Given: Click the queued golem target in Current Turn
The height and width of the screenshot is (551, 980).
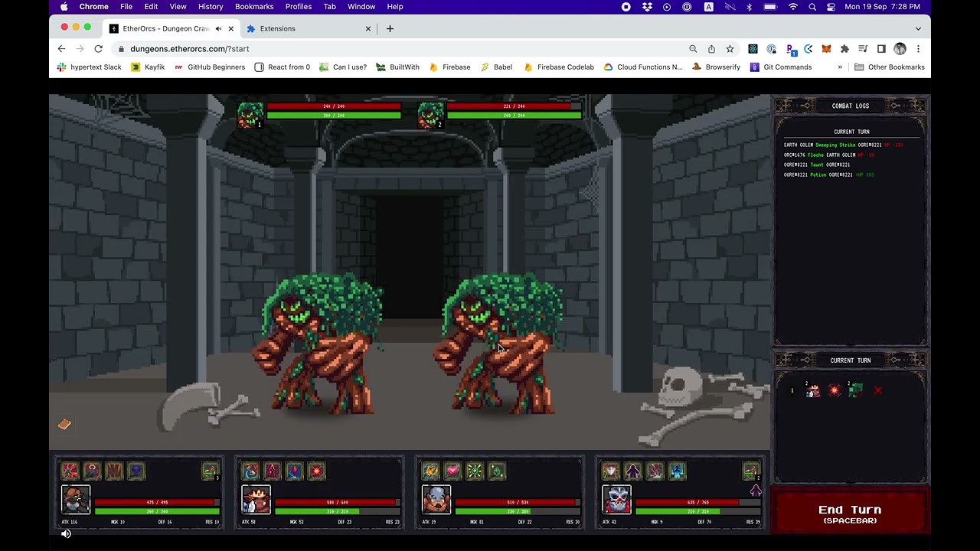Looking at the screenshot, I should point(855,390).
